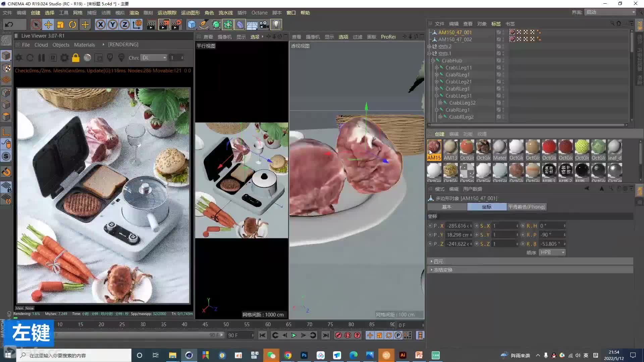Viewport: 644px width, 362px height.
Task: Select the AM15 meat material
Action: tap(434, 150)
